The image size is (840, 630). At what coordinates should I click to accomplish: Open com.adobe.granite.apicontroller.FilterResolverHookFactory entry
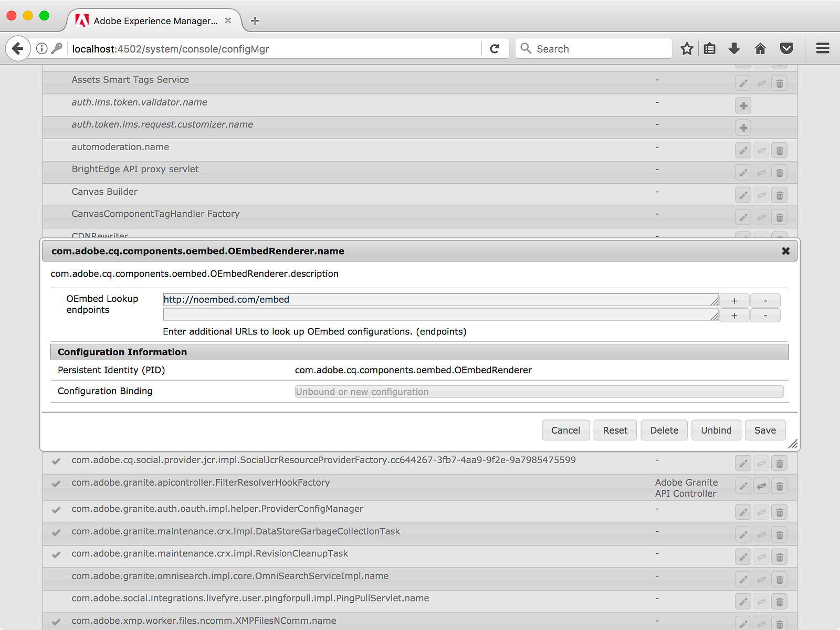coord(201,482)
